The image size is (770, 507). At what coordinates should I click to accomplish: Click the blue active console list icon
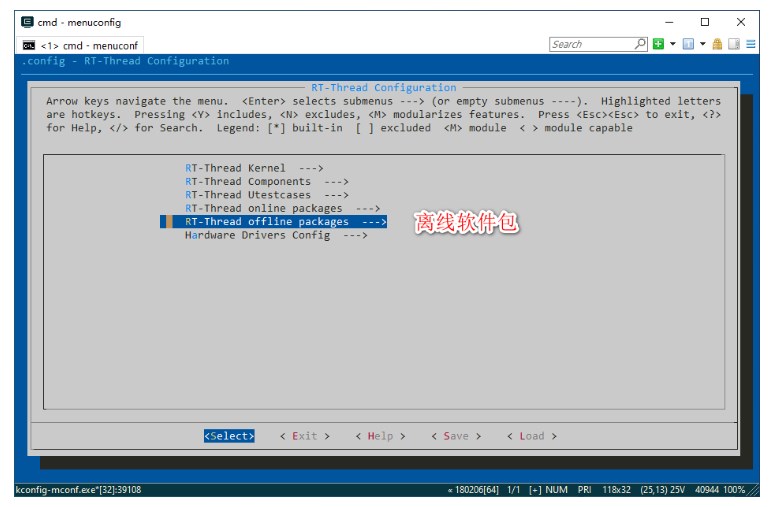pyautogui.click(x=688, y=44)
